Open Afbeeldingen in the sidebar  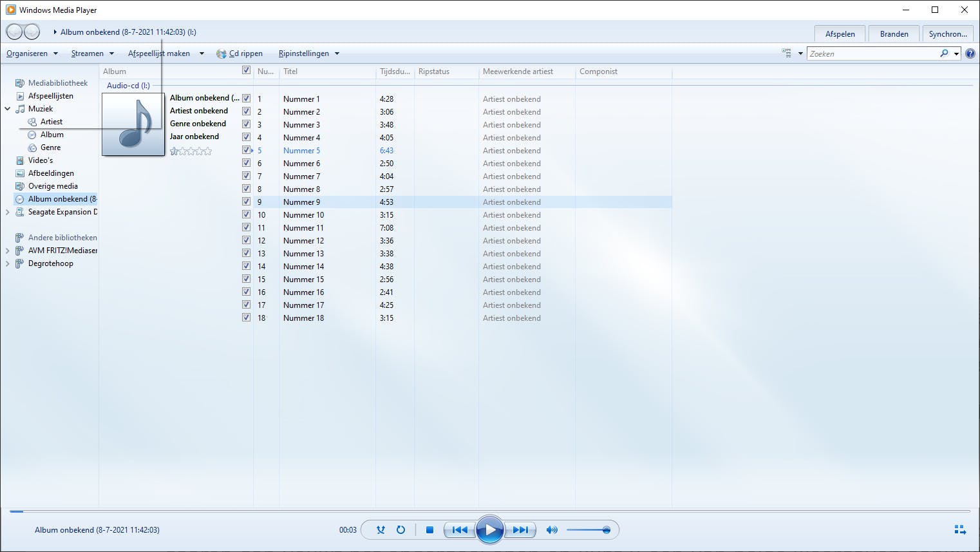51,173
